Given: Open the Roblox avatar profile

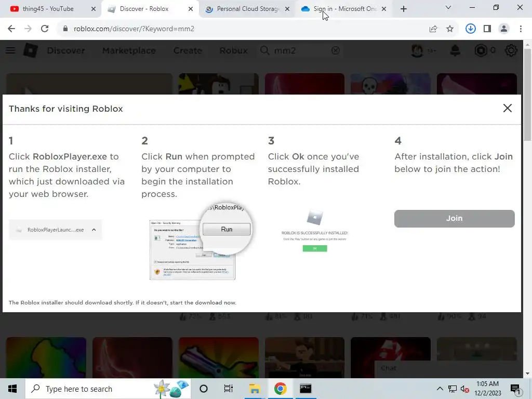Looking at the screenshot, I should click(x=417, y=50).
